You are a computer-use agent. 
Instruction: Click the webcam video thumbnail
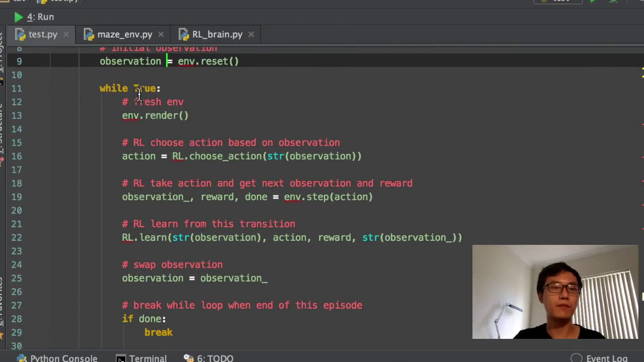[555, 292]
